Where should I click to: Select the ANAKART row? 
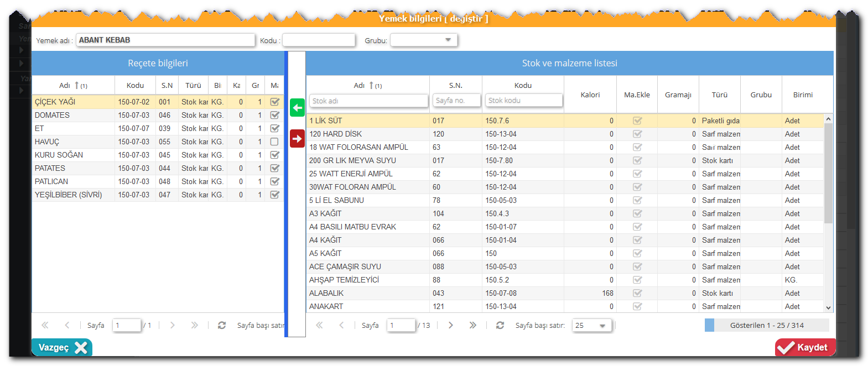coord(565,306)
